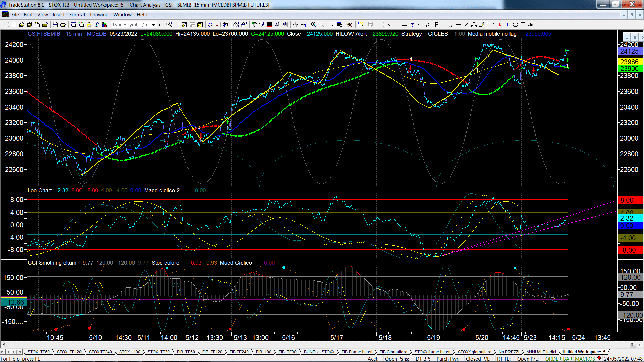This screenshot has height=362, width=644.
Task: Create a new document with the blank page icon
Action: 14,25
